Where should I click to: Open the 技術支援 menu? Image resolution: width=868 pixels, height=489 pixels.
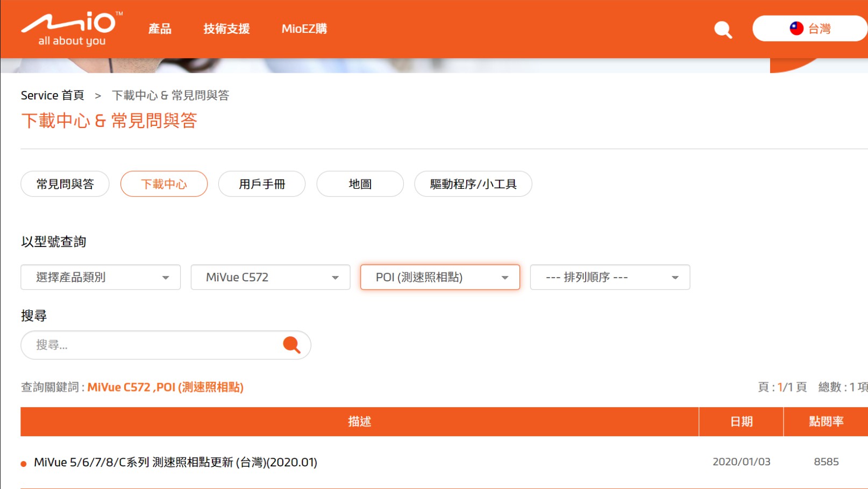226,29
